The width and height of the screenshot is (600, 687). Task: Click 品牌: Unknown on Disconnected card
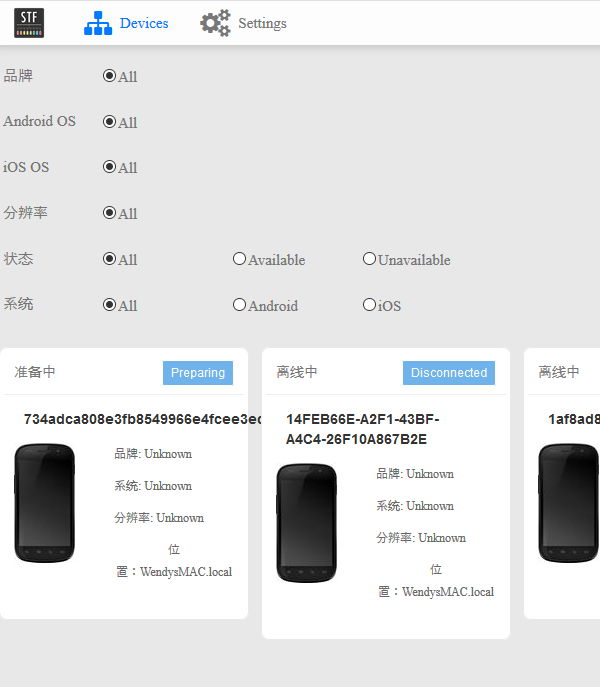pos(415,474)
